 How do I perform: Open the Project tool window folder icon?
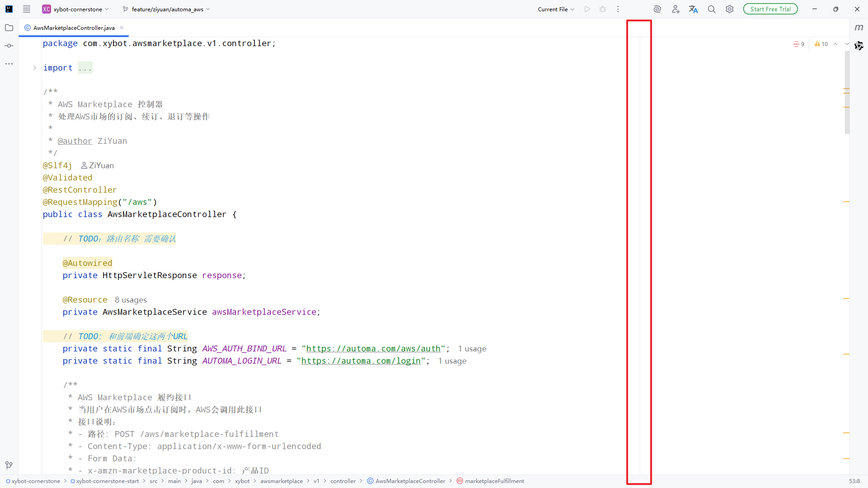[9, 28]
